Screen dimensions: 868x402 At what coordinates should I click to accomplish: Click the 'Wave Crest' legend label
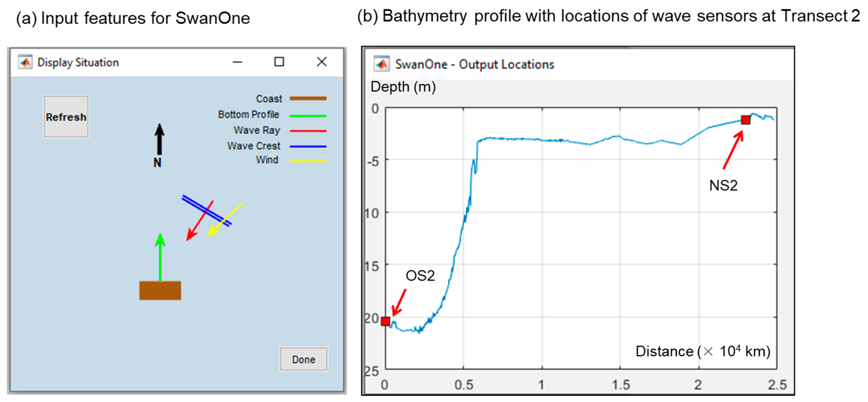pos(253,146)
